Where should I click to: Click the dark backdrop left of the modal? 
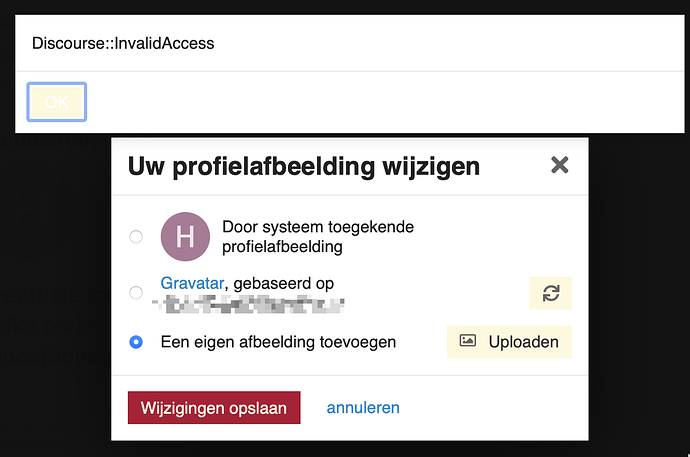pyautogui.click(x=55, y=286)
